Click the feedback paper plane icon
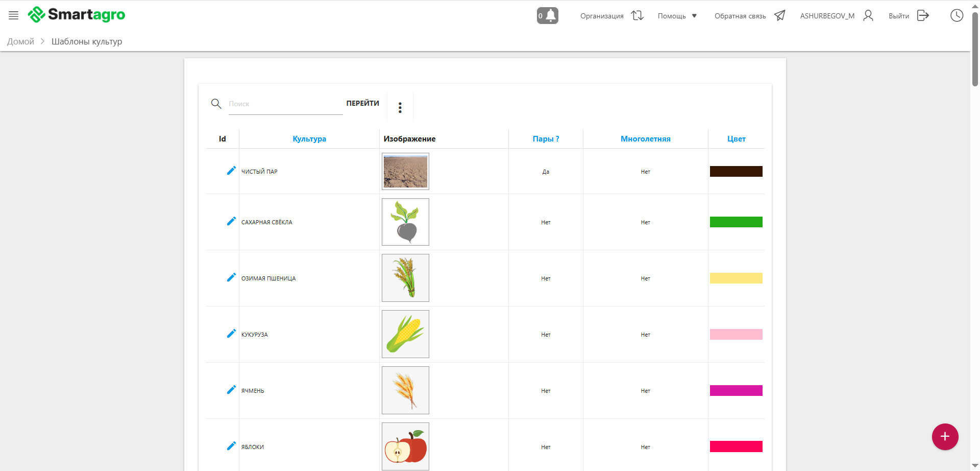The image size is (980, 471). [x=779, y=15]
